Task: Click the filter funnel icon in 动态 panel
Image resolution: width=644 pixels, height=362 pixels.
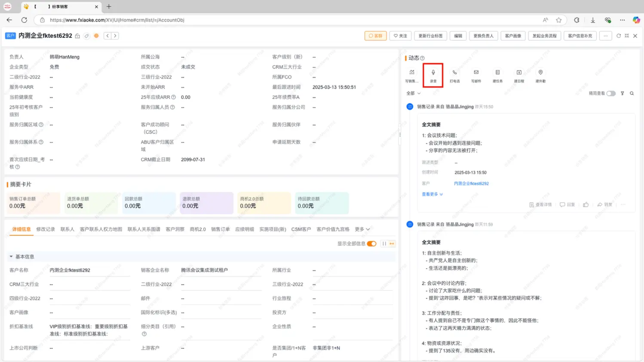Action: 622,94
